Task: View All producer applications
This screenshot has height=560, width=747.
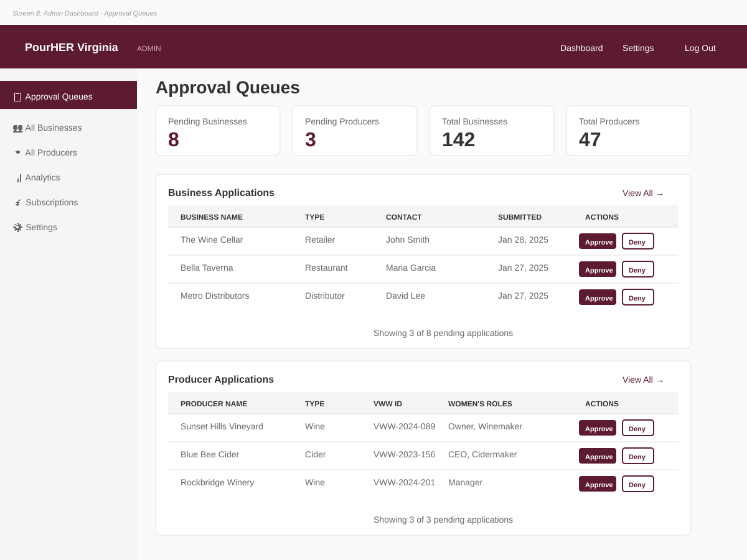Action: coord(643,380)
